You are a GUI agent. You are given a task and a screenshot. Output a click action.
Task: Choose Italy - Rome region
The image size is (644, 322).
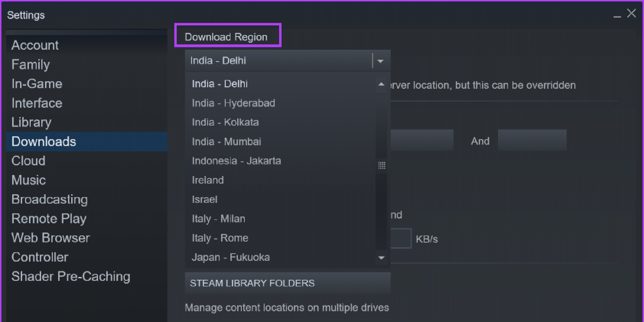tap(280, 238)
